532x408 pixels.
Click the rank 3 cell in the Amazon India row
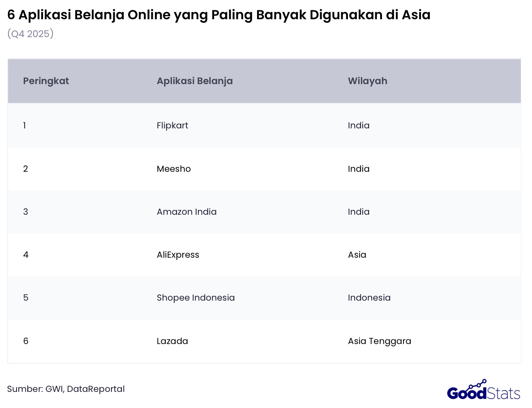pos(26,212)
